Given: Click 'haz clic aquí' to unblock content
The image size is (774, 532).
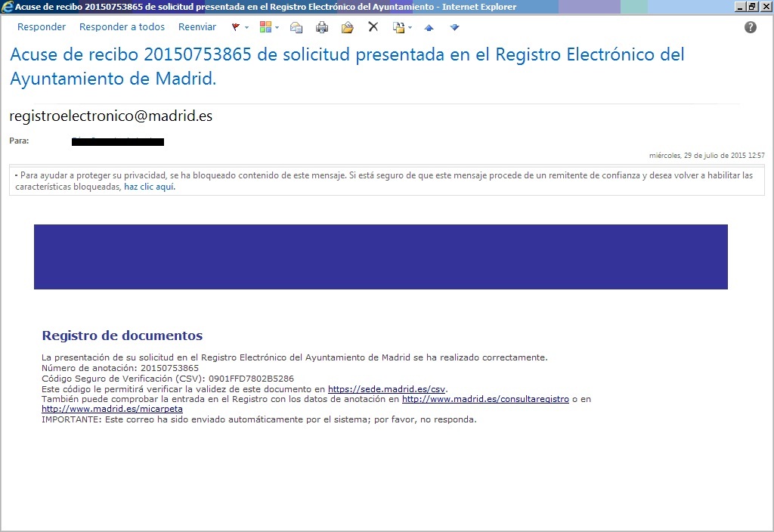Looking at the screenshot, I should (149, 186).
